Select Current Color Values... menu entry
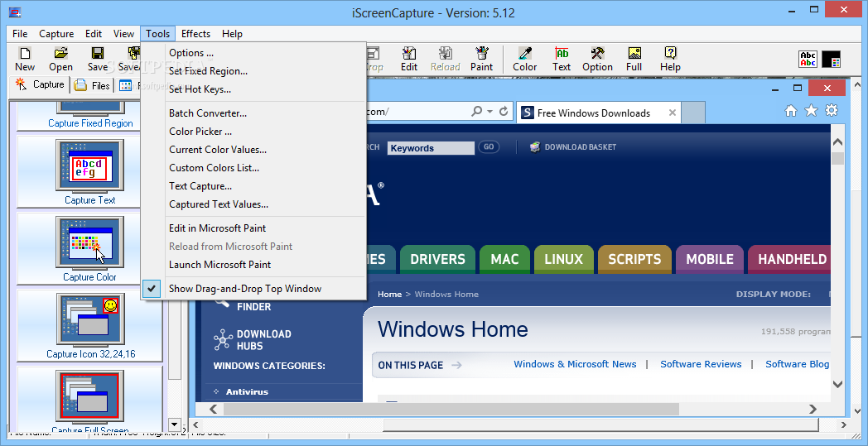The height and width of the screenshot is (446, 868). point(253,150)
